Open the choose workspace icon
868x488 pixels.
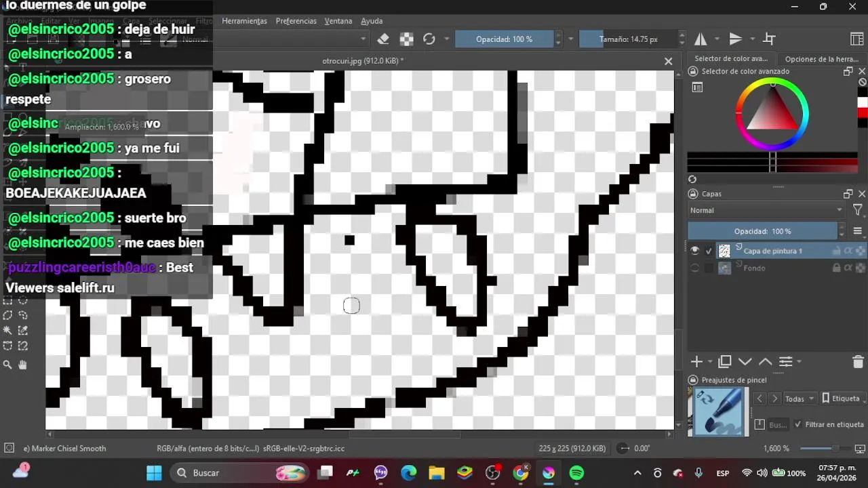tap(856, 39)
